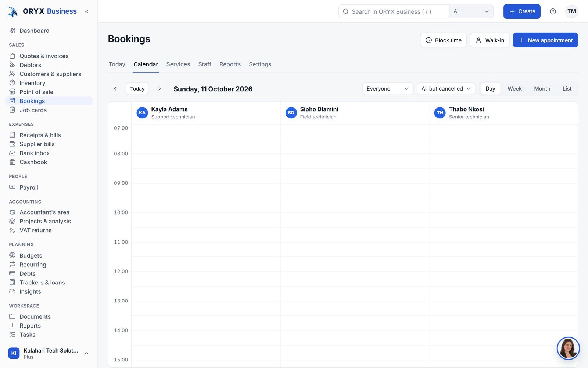Open the Staff tab
This screenshot has width=588, height=368.
coord(205,64)
